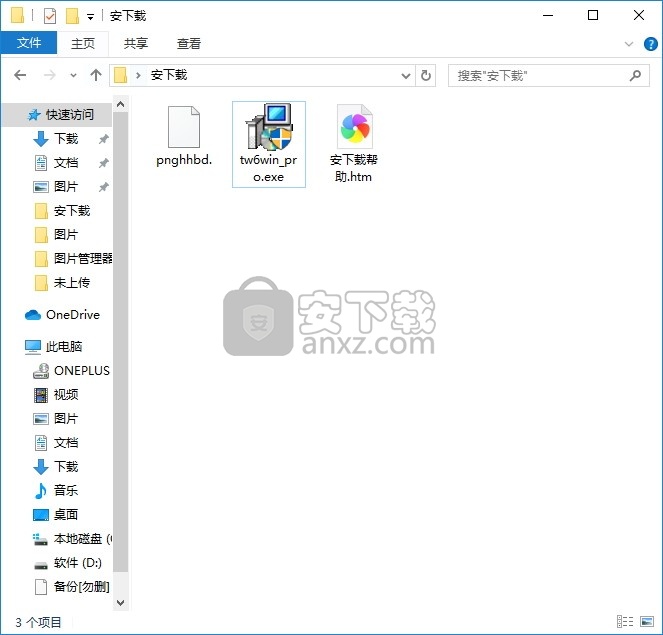Image resolution: width=663 pixels, height=635 pixels.
Task: Switch to the 共享 ribbon tab
Action: point(136,43)
